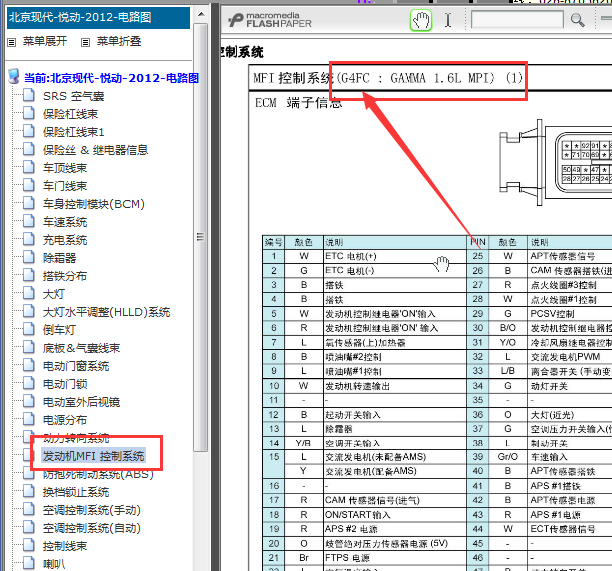
Task: Click the Macromedia FlashPaper logo
Action: pyautogui.click(x=270, y=20)
